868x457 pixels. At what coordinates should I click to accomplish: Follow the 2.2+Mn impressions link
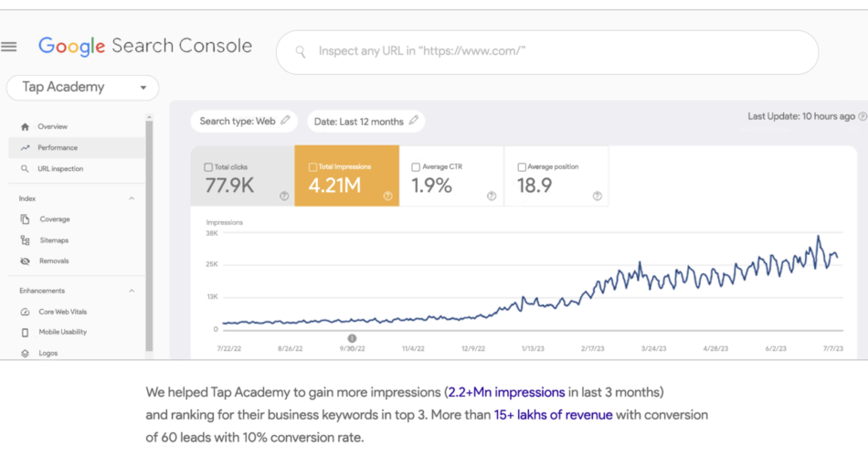pos(506,392)
